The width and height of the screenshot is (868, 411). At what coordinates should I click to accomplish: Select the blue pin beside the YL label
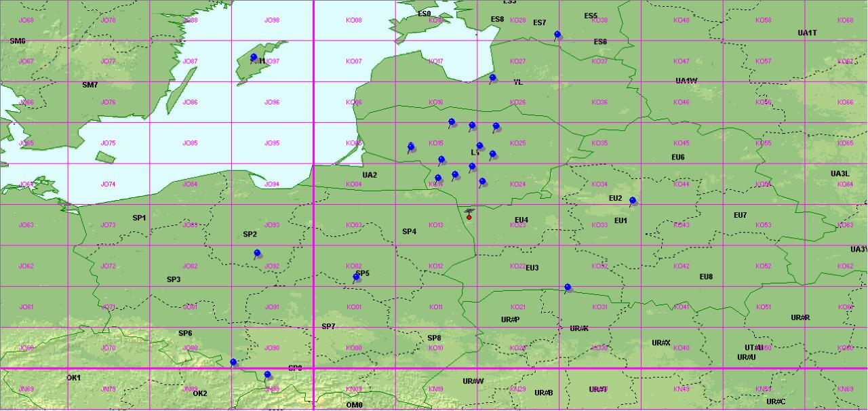tap(493, 78)
